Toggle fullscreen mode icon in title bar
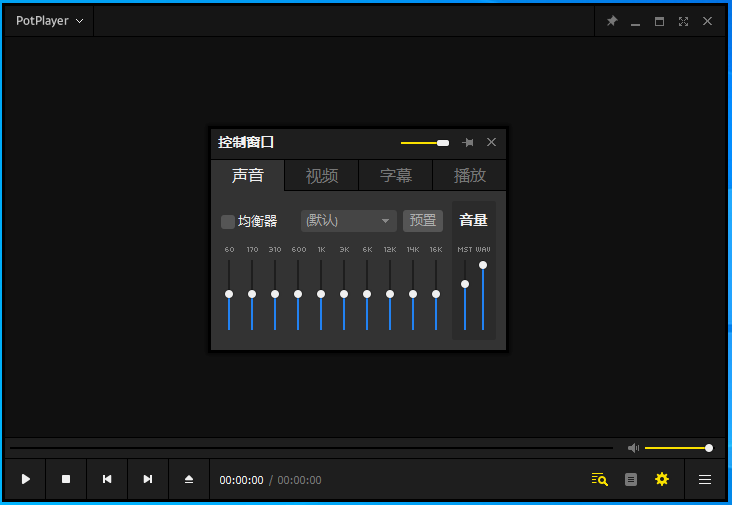 [683, 21]
